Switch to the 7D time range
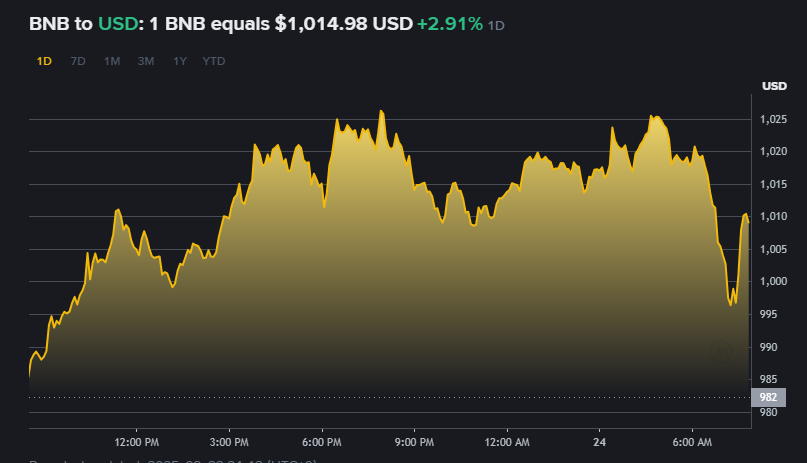The image size is (807, 463). pyautogui.click(x=78, y=61)
